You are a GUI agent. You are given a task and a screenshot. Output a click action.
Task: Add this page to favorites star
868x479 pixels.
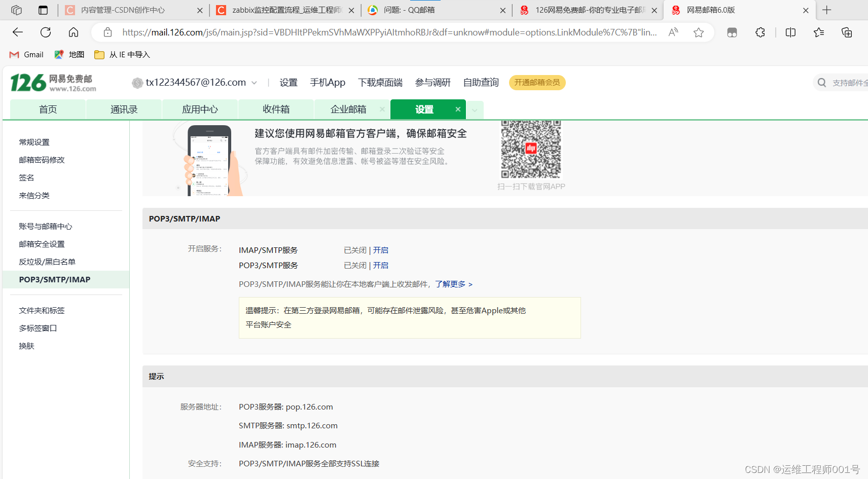[x=699, y=32]
